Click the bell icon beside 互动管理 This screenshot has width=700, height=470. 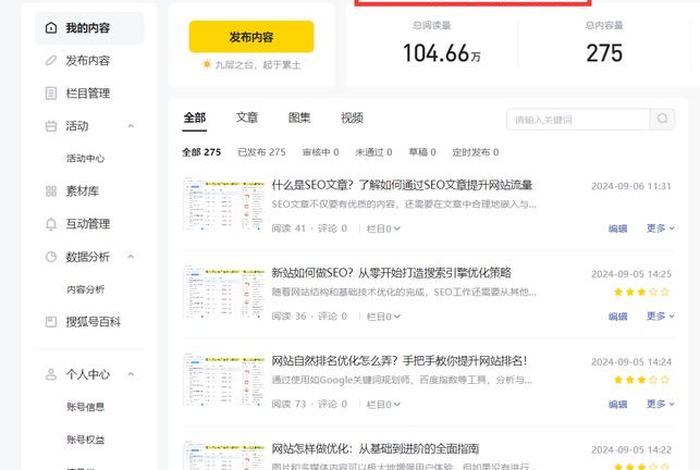click(x=51, y=224)
